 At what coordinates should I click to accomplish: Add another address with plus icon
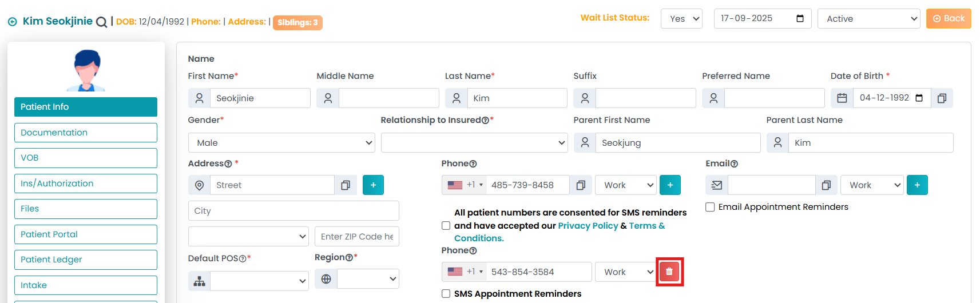click(373, 185)
